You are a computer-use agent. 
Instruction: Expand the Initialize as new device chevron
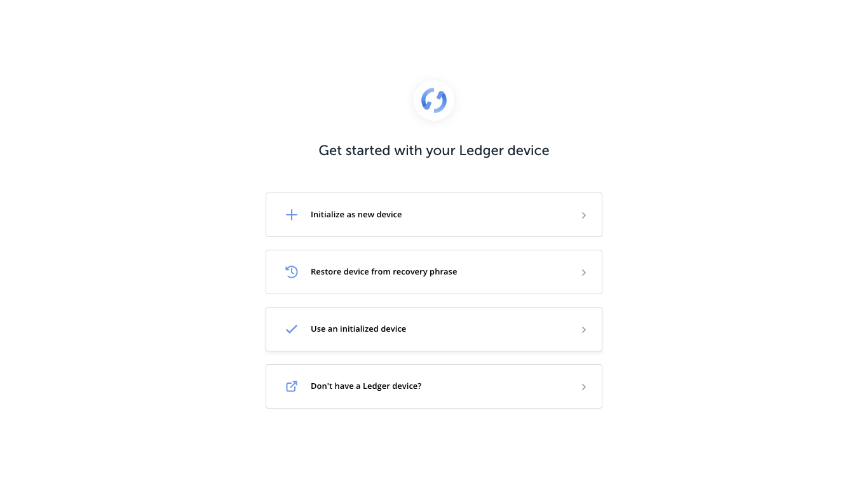click(583, 215)
